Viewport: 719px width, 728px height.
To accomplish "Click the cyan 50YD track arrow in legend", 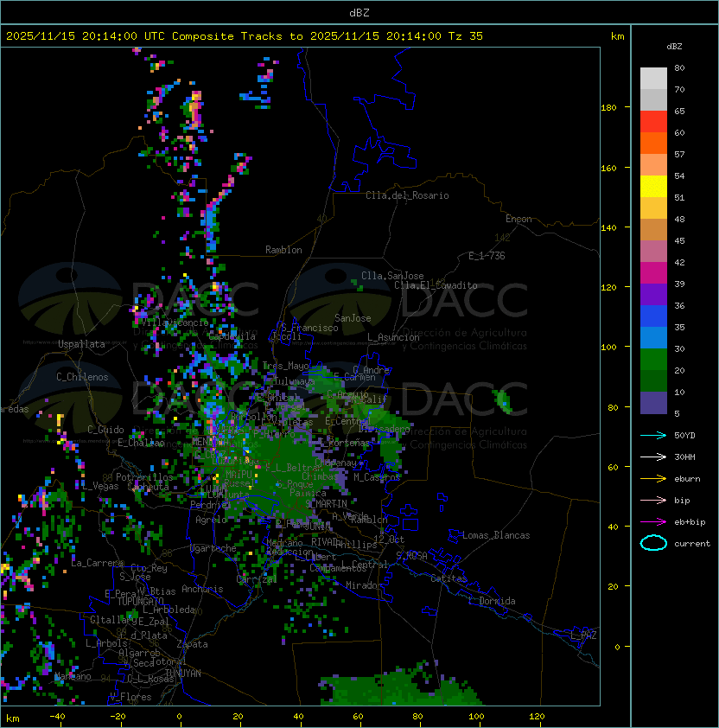I will pos(653,435).
